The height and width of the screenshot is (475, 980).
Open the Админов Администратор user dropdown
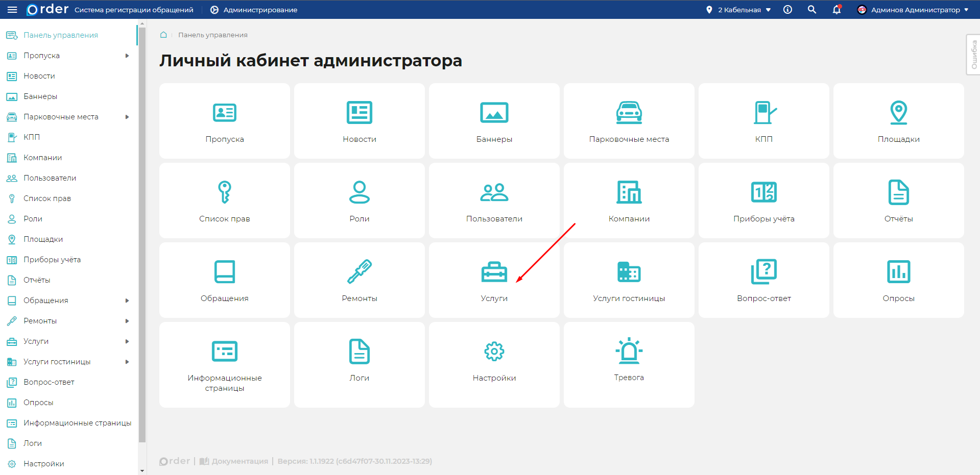coord(913,10)
